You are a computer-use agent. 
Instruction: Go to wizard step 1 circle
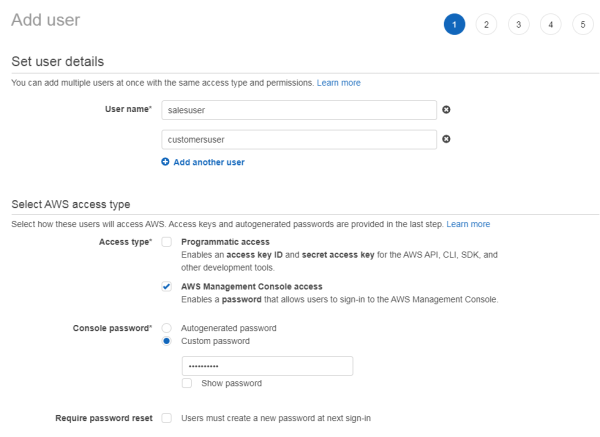coord(454,24)
